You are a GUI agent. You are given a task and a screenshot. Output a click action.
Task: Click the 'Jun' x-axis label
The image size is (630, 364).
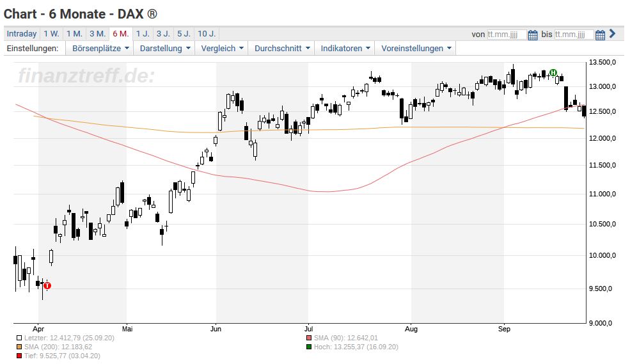tap(216, 329)
